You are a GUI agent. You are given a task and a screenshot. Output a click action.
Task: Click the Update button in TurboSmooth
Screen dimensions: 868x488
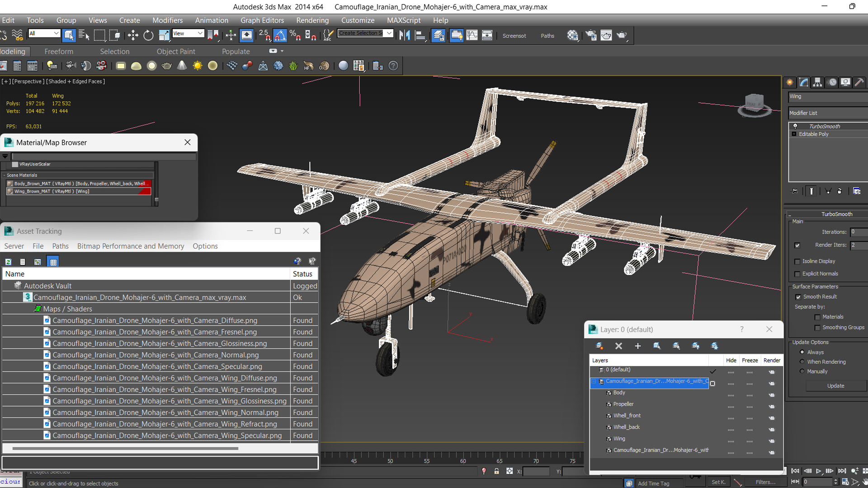click(835, 386)
